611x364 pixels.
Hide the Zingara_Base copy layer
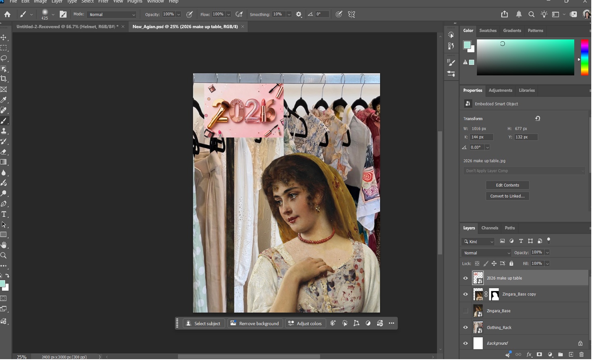(466, 294)
